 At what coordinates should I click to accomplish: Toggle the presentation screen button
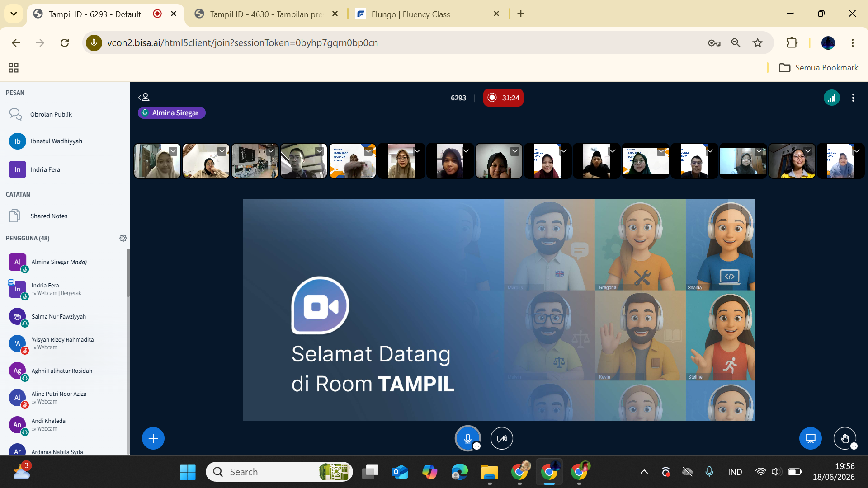[811, 438]
